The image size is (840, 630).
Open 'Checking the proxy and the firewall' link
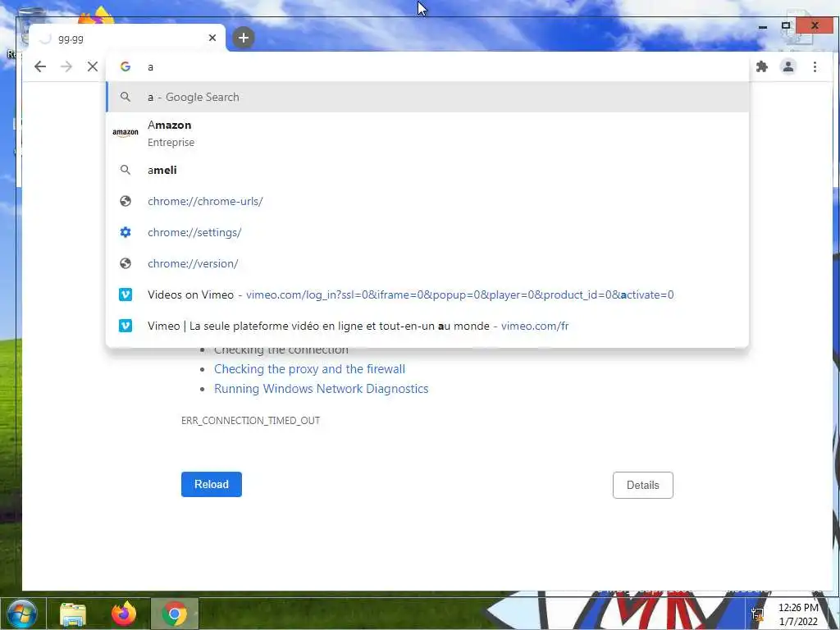pyautogui.click(x=309, y=368)
